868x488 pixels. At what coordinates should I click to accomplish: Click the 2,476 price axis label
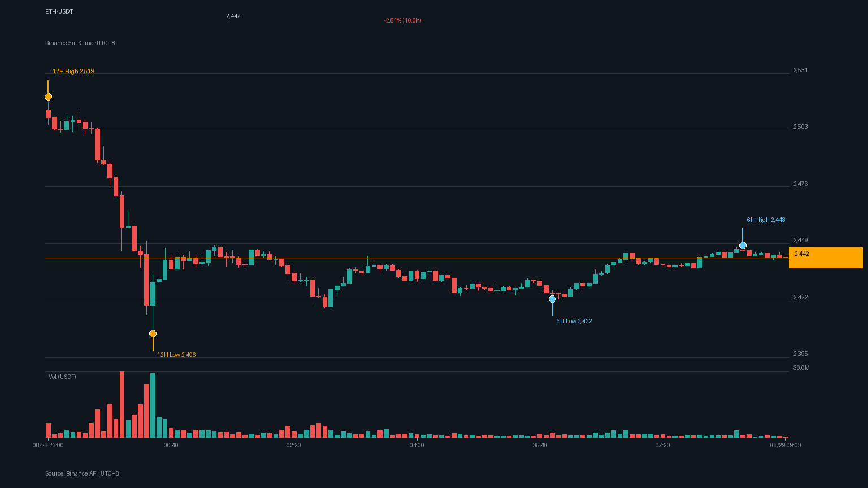coord(801,184)
